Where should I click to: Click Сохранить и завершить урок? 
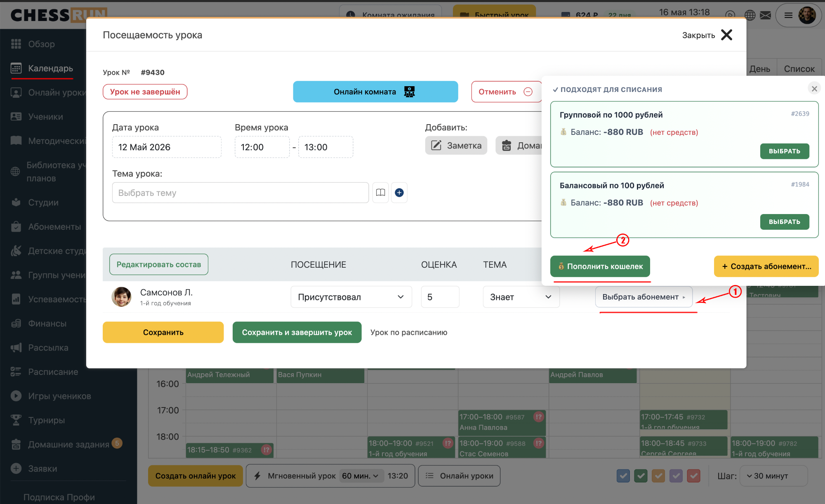click(x=297, y=332)
